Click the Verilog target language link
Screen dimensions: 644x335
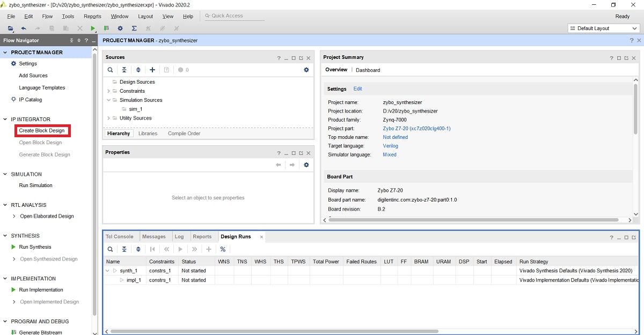tap(390, 146)
